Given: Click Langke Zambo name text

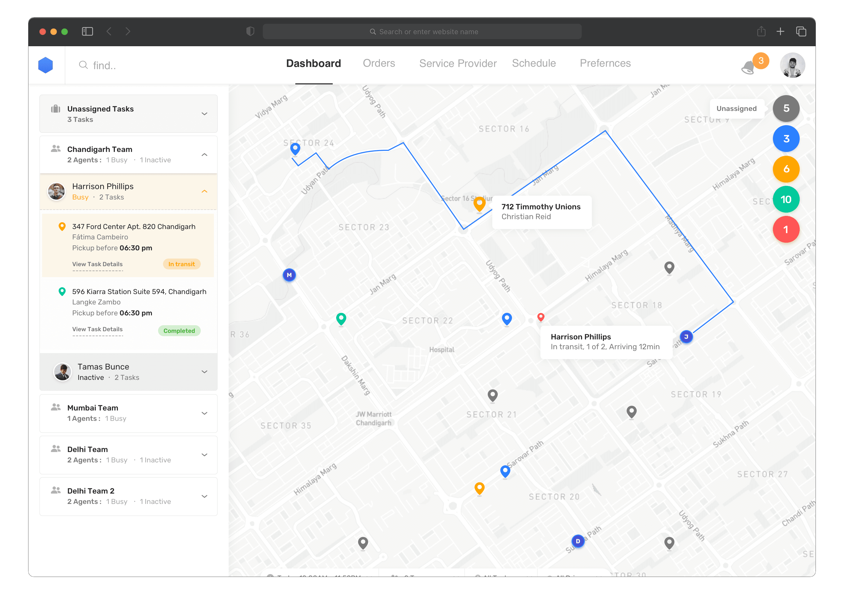Looking at the screenshot, I should point(96,302).
